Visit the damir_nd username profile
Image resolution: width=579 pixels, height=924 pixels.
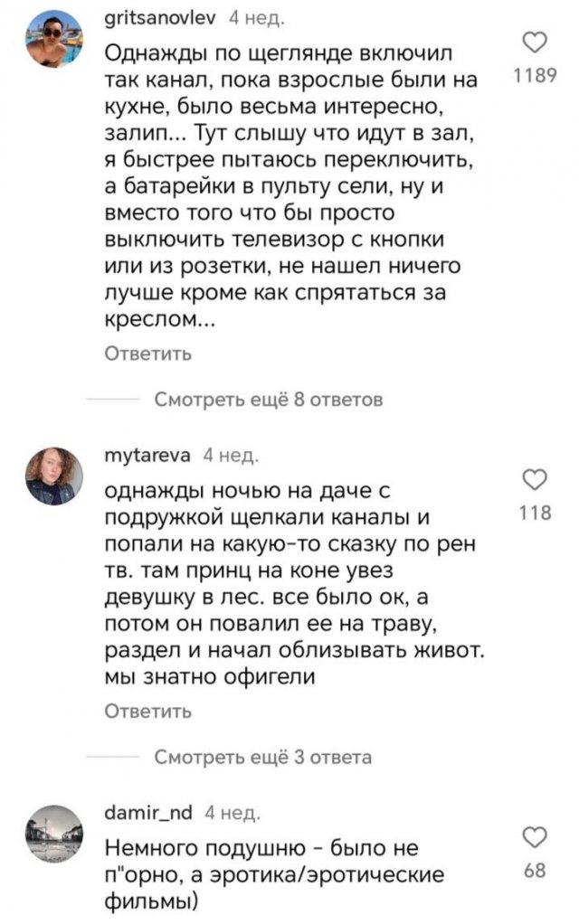coord(149,810)
